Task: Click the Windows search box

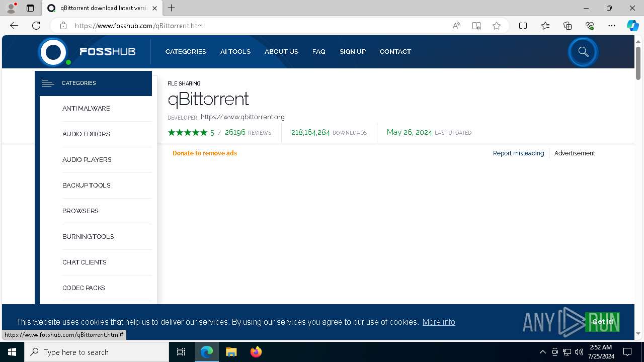Action: (x=97, y=352)
